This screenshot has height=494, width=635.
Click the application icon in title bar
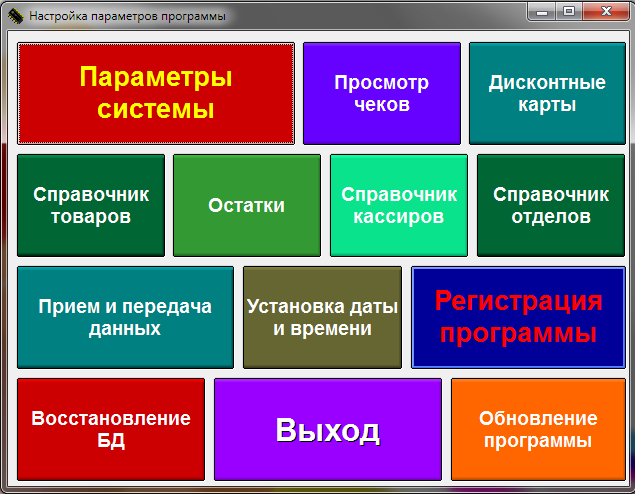click(x=16, y=16)
